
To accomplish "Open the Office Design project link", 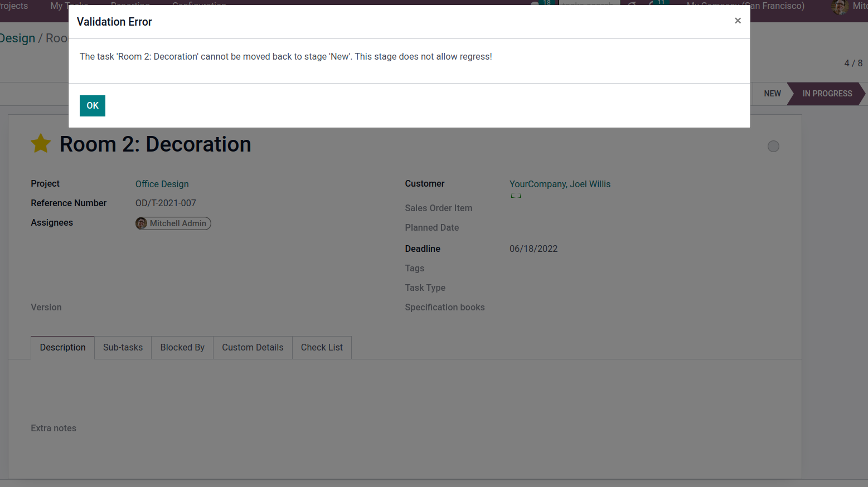I will (162, 184).
